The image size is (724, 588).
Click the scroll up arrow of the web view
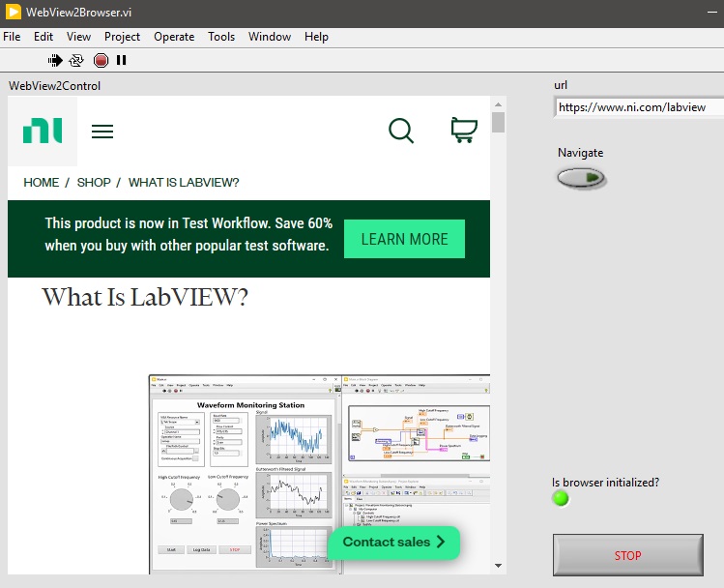click(x=498, y=104)
